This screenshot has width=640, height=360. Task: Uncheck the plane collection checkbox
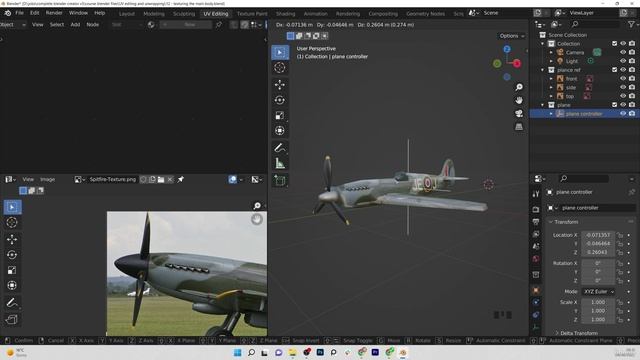(614, 105)
